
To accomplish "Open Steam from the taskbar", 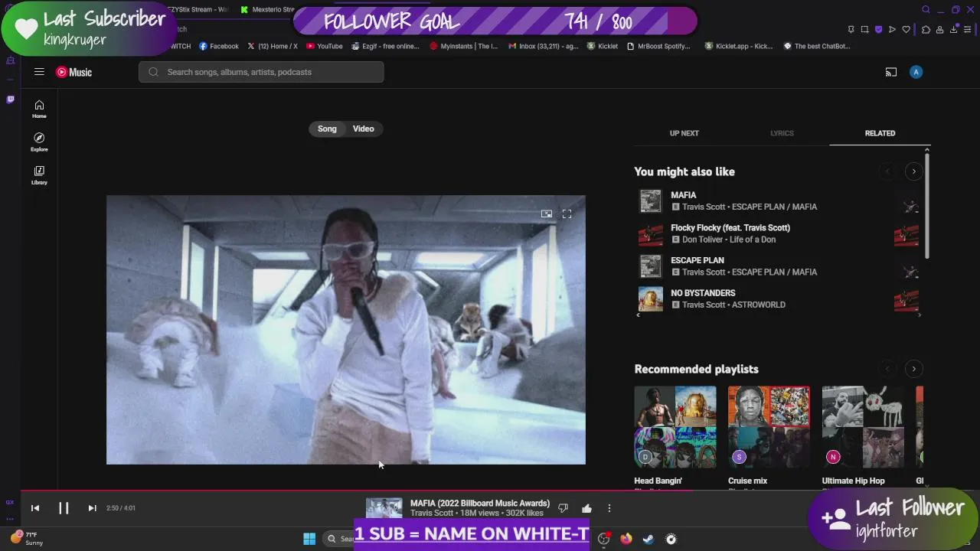I will coord(648,539).
